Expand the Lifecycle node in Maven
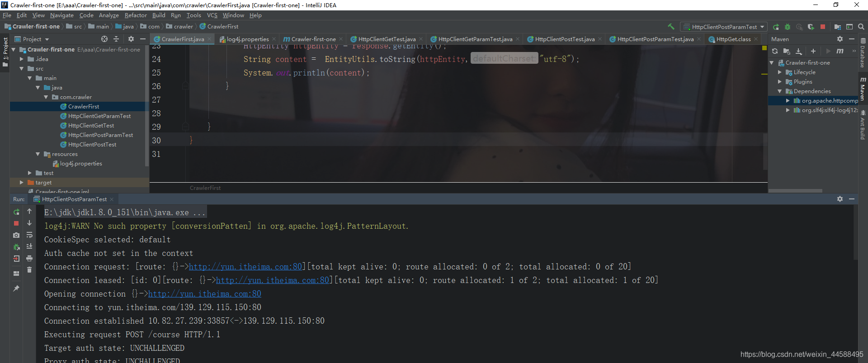 coord(780,72)
